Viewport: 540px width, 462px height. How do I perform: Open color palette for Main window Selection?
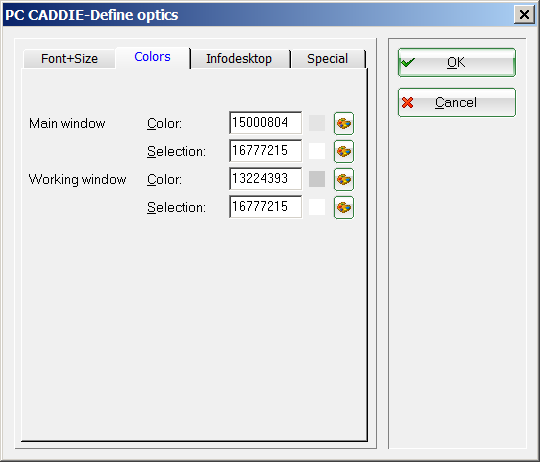point(344,151)
